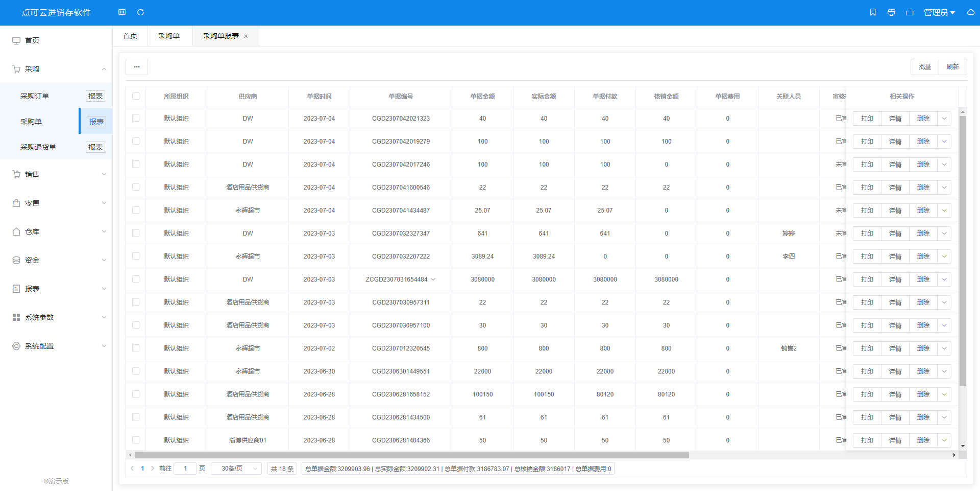Check the row CGD2307012320545 checkbox
Image resolution: width=980 pixels, height=491 pixels.
[x=136, y=348]
